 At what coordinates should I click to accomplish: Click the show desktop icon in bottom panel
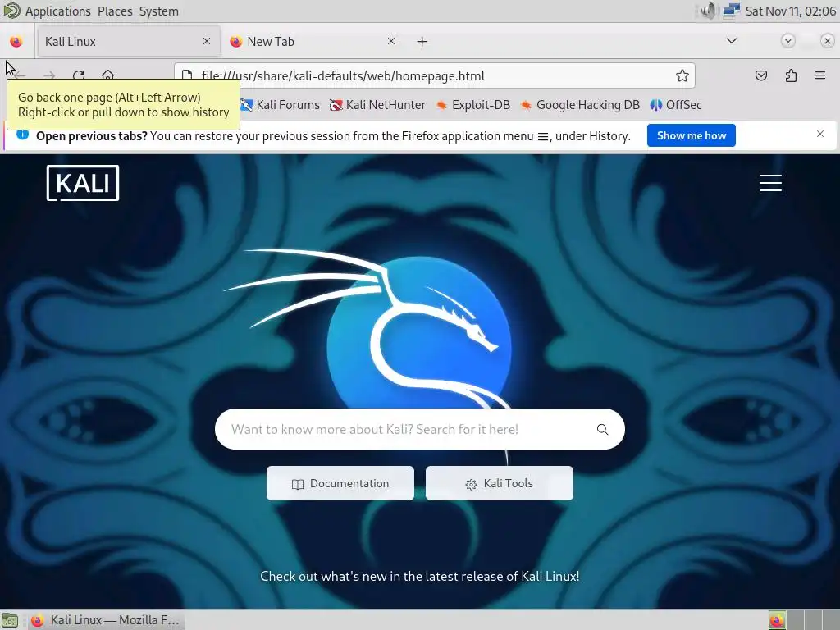tap(10, 620)
